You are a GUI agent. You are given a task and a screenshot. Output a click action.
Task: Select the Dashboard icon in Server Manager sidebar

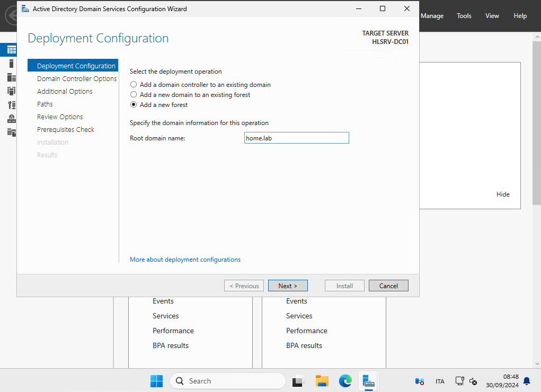coord(11,50)
